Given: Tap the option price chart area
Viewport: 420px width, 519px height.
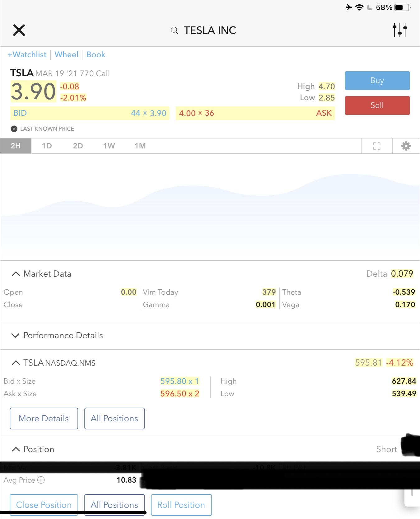Looking at the screenshot, I should point(210,207).
